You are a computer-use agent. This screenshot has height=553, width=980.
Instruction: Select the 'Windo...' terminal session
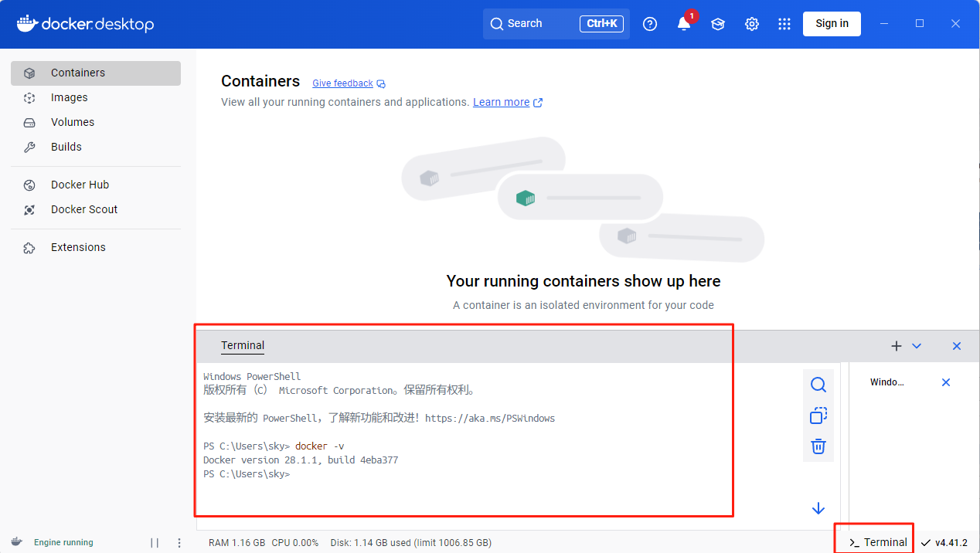click(x=886, y=382)
